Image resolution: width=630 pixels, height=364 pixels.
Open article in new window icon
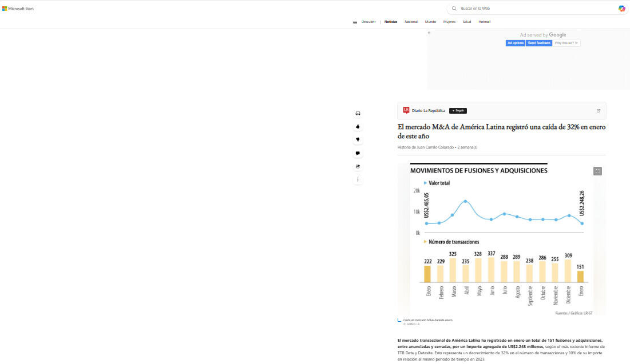(599, 111)
